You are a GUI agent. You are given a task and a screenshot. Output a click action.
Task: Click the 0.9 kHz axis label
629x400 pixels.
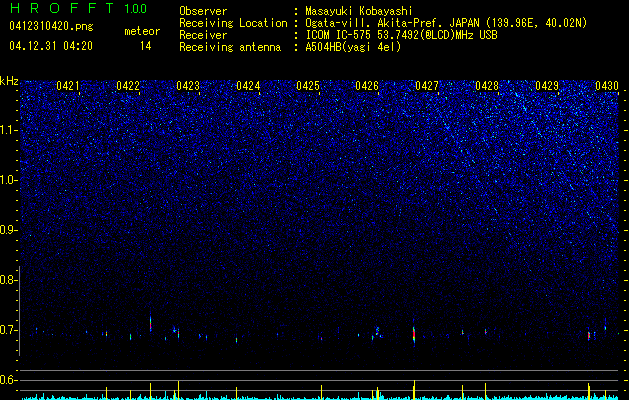(x=9, y=230)
